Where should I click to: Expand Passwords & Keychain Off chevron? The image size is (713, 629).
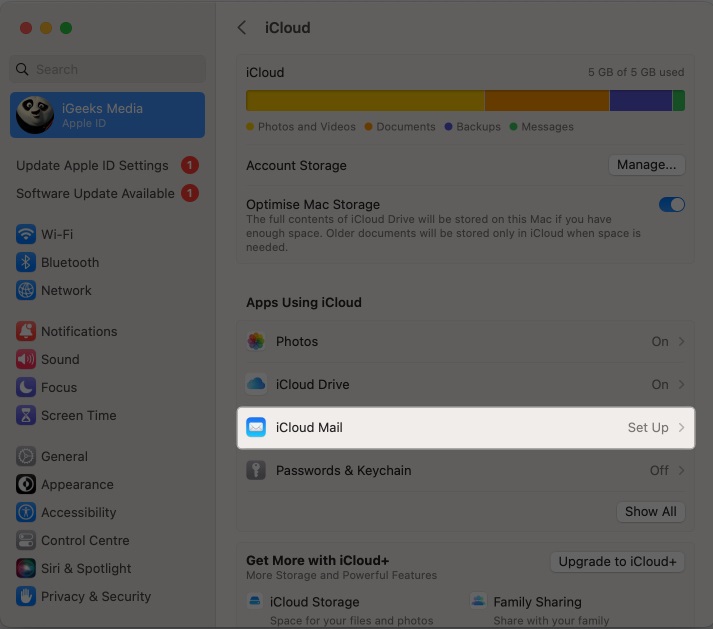(x=682, y=470)
